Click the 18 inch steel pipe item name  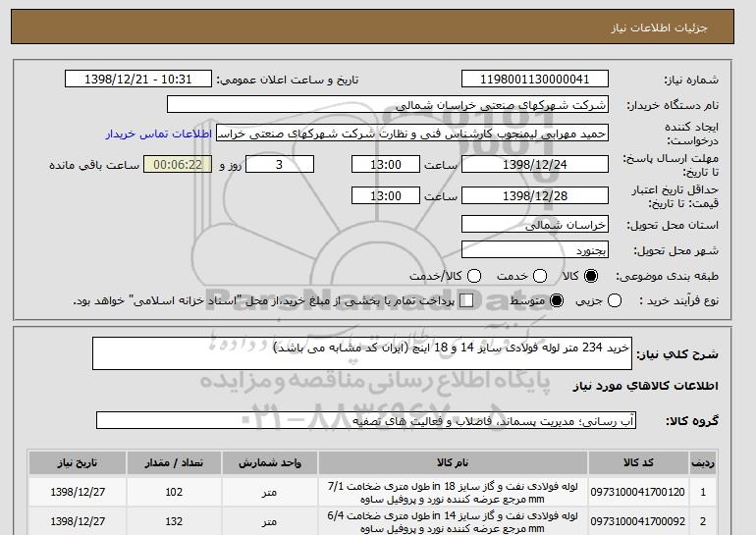(453, 493)
